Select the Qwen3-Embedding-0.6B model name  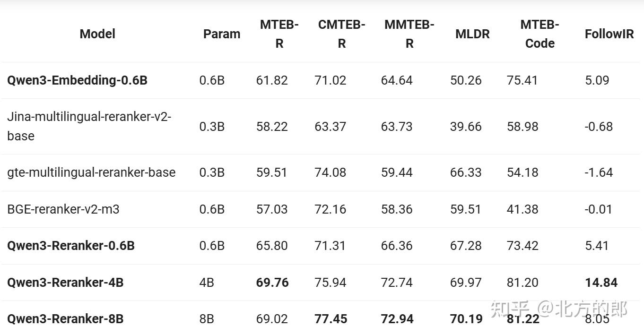[x=77, y=80]
